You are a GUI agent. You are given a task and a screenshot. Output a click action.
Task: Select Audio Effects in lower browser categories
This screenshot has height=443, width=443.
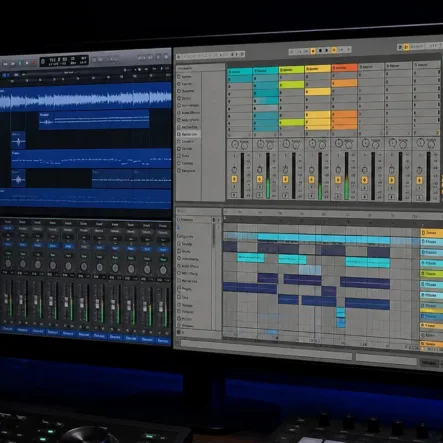pyautogui.click(x=188, y=266)
